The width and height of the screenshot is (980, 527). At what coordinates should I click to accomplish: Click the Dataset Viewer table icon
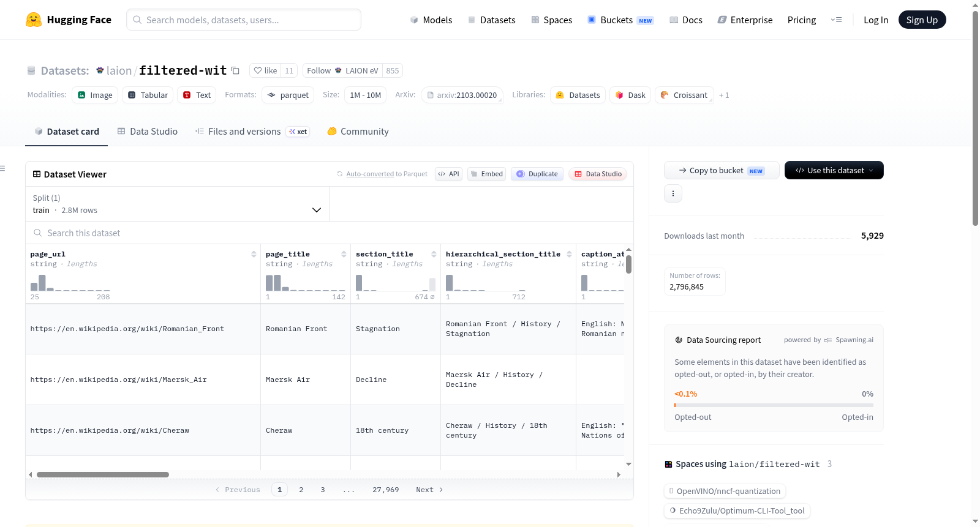pos(37,174)
